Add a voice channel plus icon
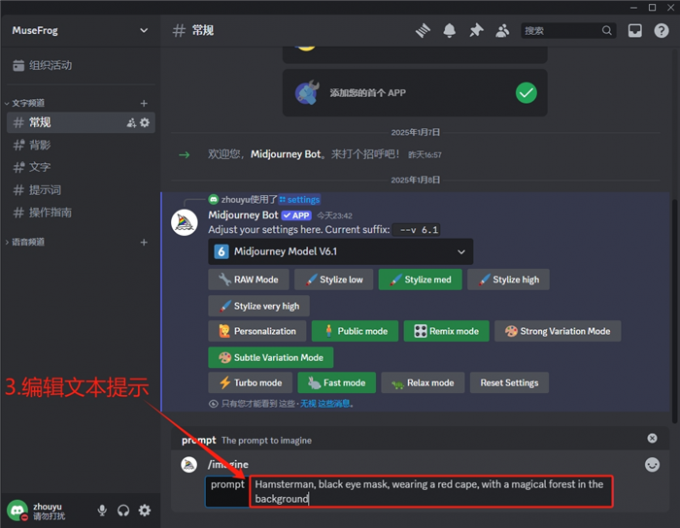 click(144, 242)
